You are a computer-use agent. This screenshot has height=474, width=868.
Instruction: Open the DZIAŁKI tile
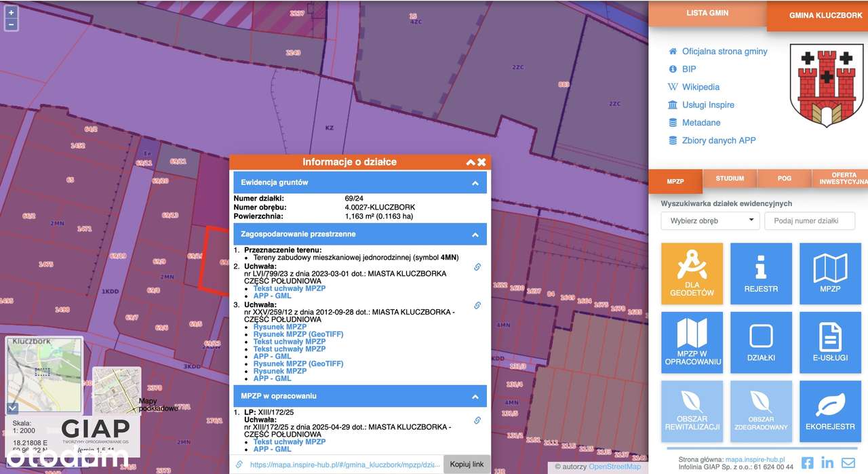pyautogui.click(x=761, y=342)
